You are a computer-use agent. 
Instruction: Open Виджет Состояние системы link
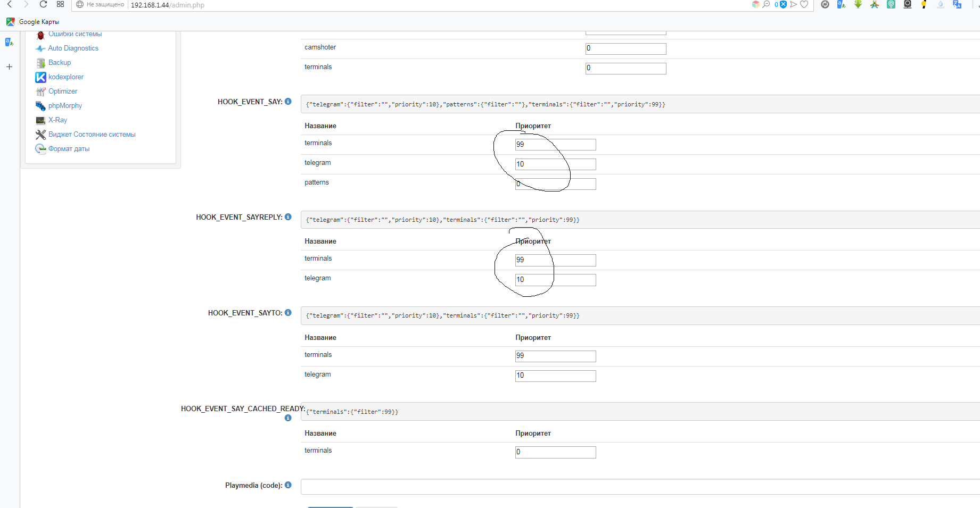point(92,135)
